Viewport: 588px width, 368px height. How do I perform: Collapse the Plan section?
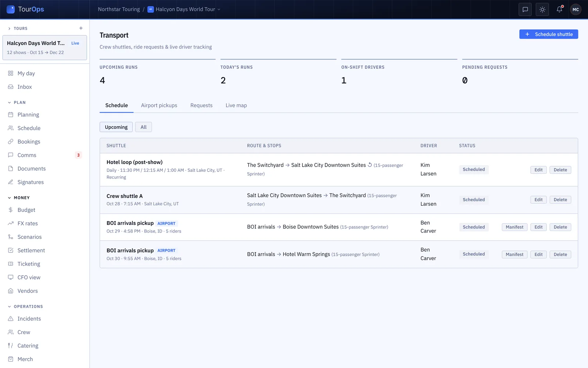pos(17,102)
